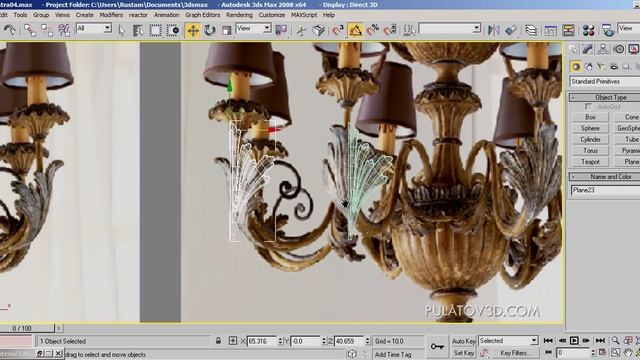Screen dimensions: 640x360
Task: Switch to Modify panel tab
Action: (588, 49)
